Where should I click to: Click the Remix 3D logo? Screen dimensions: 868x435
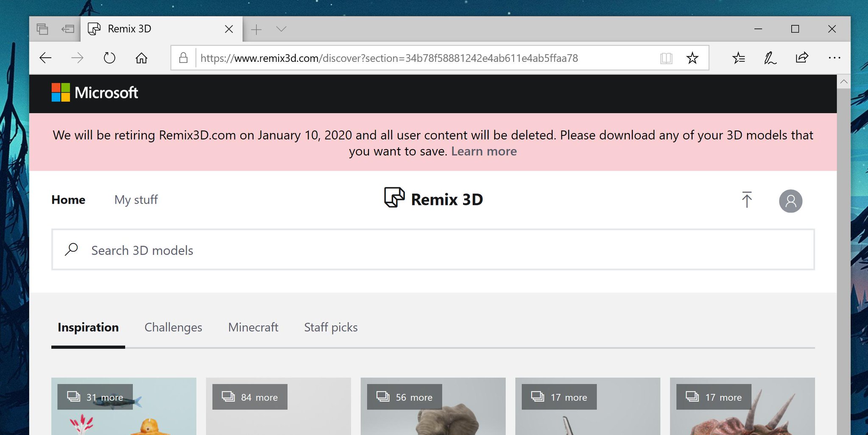click(433, 199)
